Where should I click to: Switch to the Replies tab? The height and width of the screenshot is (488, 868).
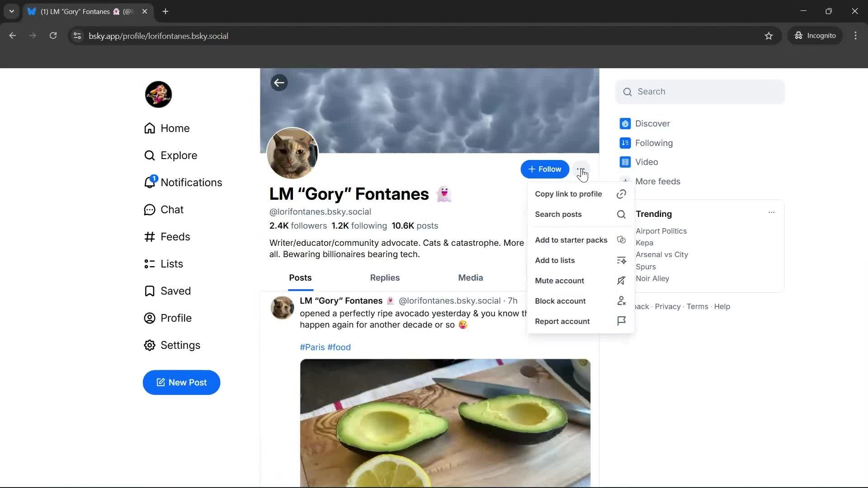384,277
